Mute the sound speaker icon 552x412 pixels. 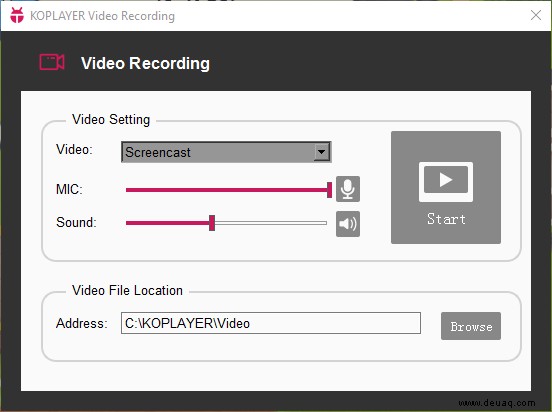pos(348,224)
